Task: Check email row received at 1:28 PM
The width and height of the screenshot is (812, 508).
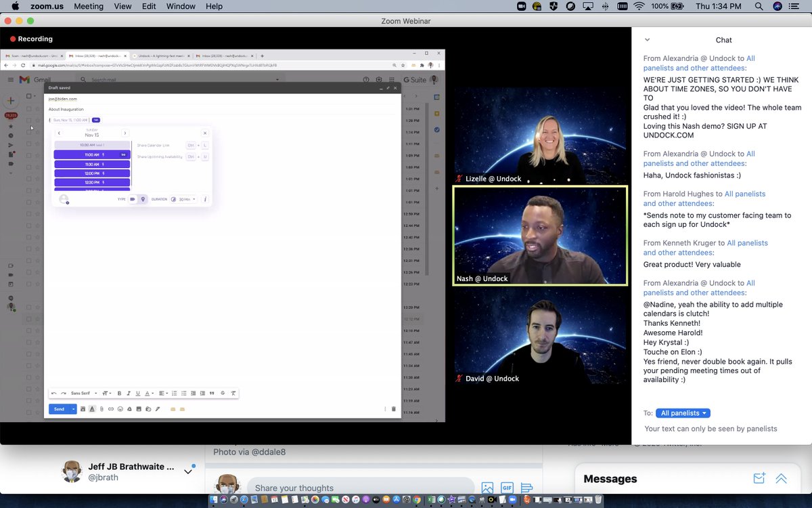Action: [x=29, y=121]
